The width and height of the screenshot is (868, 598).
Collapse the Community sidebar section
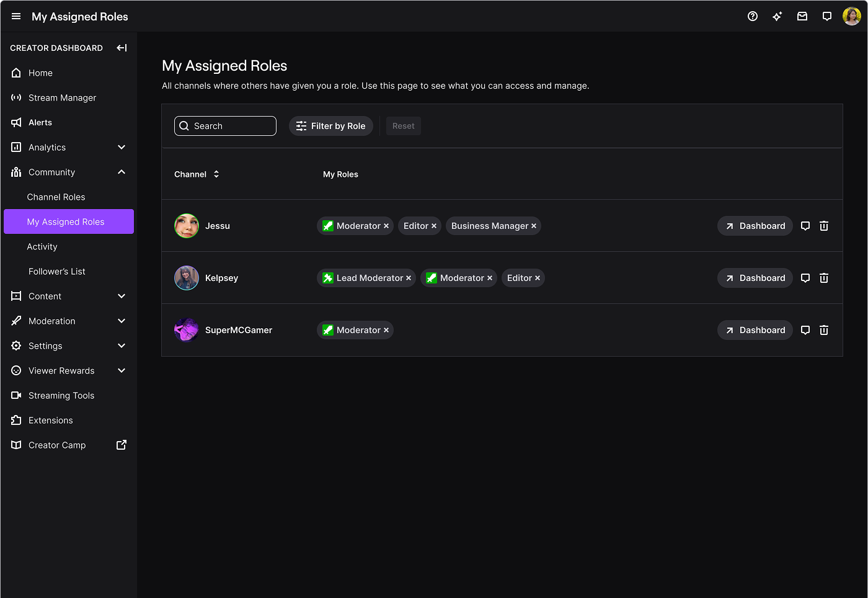122,172
